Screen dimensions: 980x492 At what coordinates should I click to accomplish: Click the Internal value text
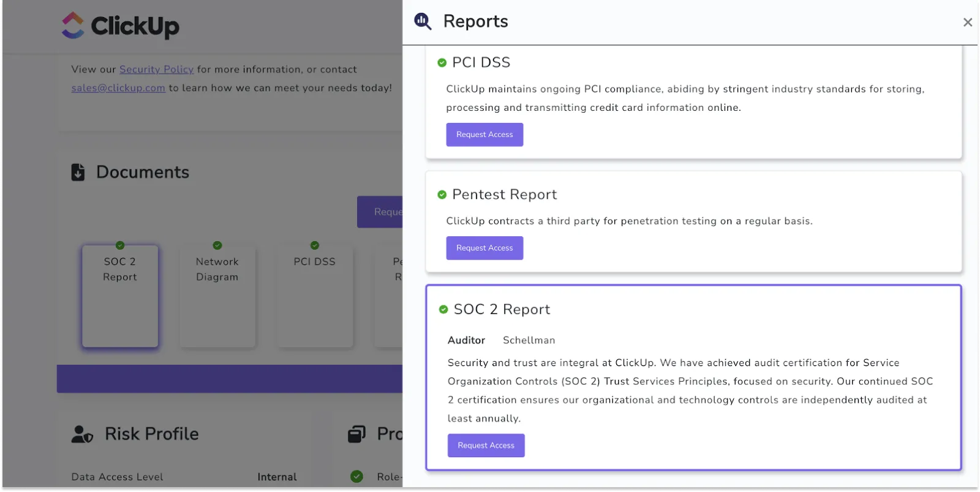[x=277, y=477]
